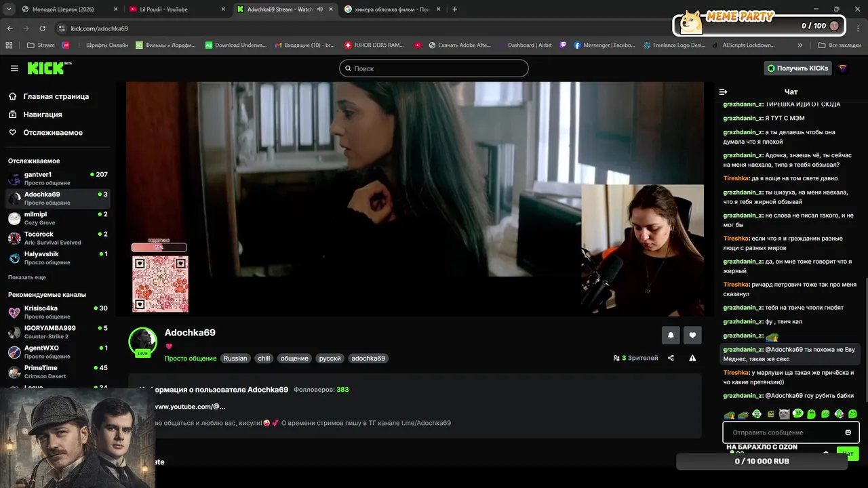Open the emoji picker in the chat input
This screenshot has height=488, width=868.
pos(848,432)
